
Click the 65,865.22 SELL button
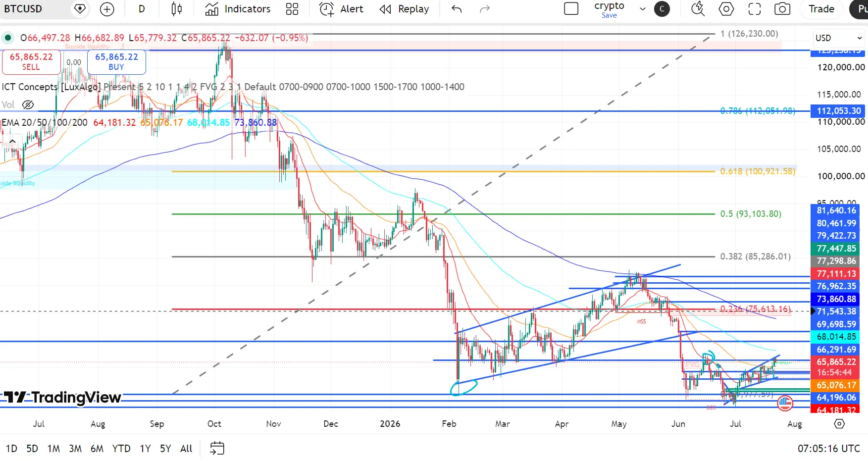click(x=31, y=61)
